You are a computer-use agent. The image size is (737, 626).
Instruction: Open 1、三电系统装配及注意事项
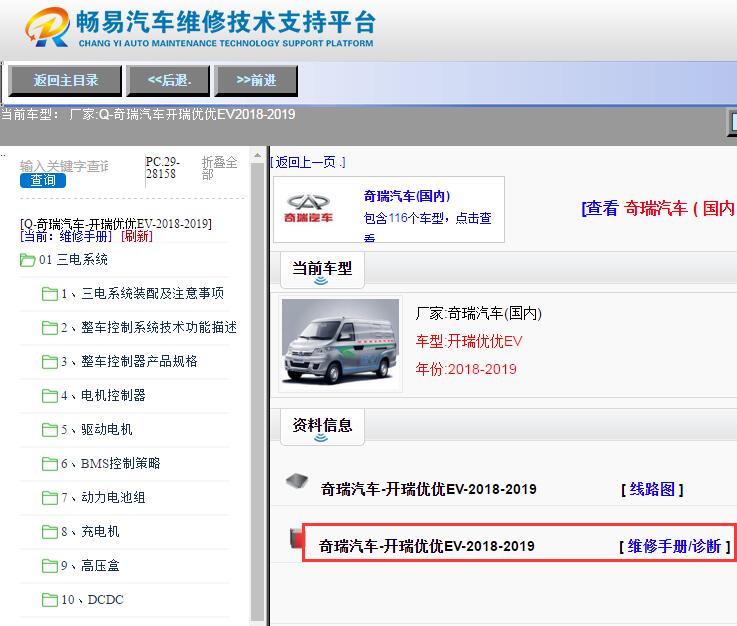tap(142, 294)
